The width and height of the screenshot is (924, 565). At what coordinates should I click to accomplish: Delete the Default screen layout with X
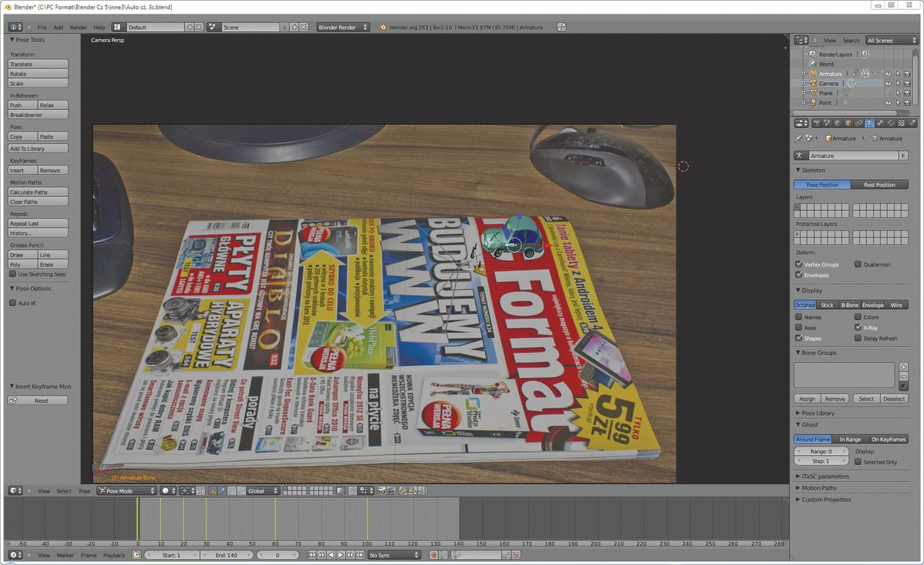point(199,27)
